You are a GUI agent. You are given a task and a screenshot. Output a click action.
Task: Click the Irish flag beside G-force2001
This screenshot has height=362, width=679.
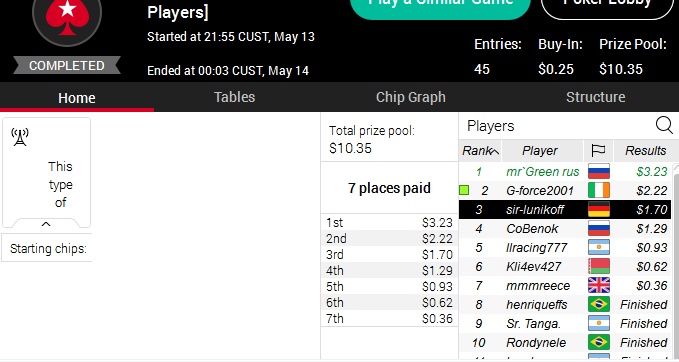(x=599, y=191)
